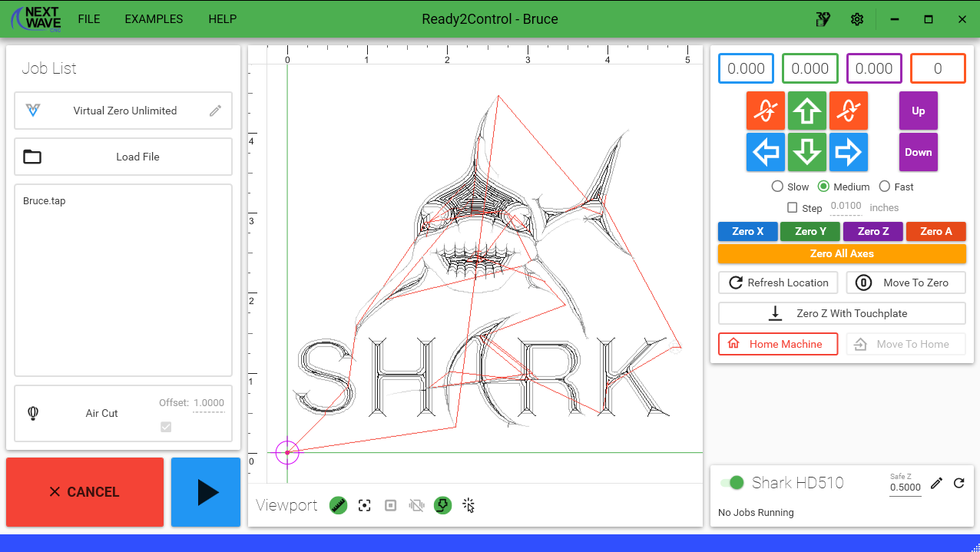Click the Zero All Axes button
980x552 pixels.
(x=842, y=253)
